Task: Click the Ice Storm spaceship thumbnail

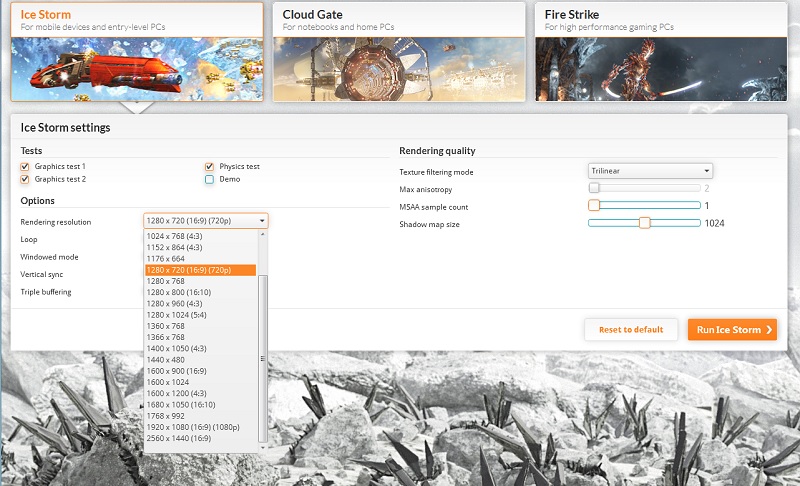Action: tap(137, 69)
